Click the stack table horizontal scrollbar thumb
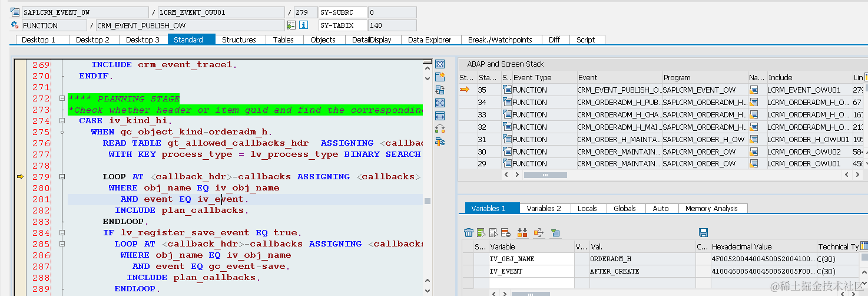868x296 pixels. click(545, 175)
